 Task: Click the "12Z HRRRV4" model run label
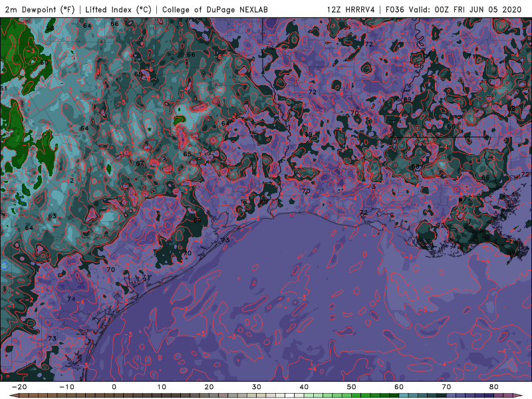[x=351, y=9]
